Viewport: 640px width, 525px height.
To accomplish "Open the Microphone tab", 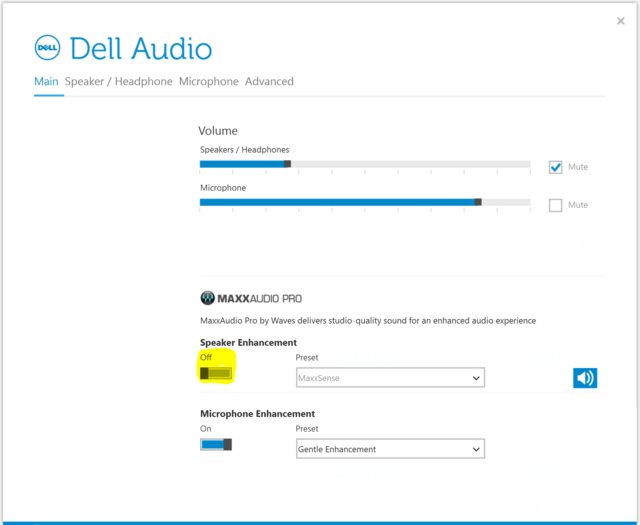I will (208, 81).
